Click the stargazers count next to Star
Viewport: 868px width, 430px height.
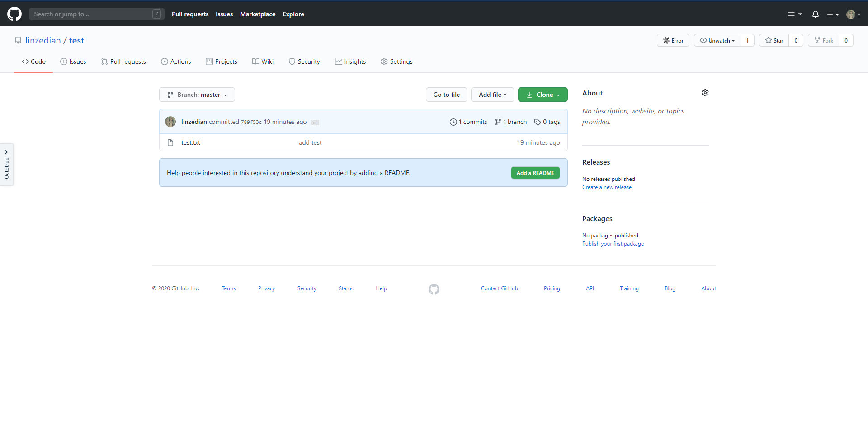(796, 40)
